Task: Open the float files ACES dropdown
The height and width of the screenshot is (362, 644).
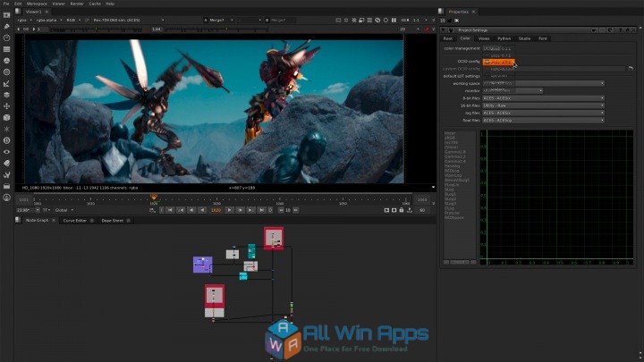Action: [x=544, y=121]
